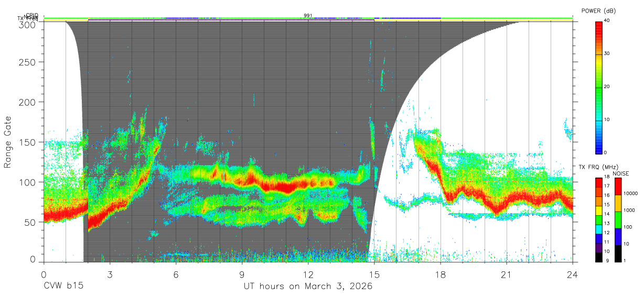Select the 21 tick on UT hours axis
The image size is (644, 297).
(x=507, y=274)
